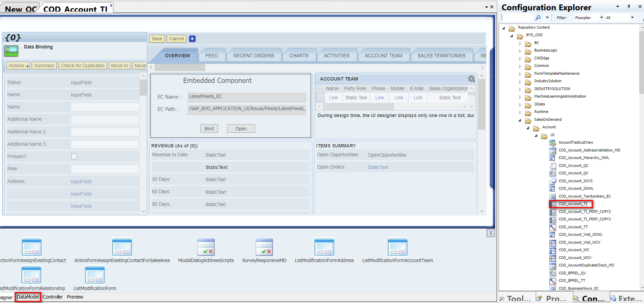Click the COD_Account_WC file icon
The height and width of the screenshot is (303, 644).
pyautogui.click(x=552, y=250)
